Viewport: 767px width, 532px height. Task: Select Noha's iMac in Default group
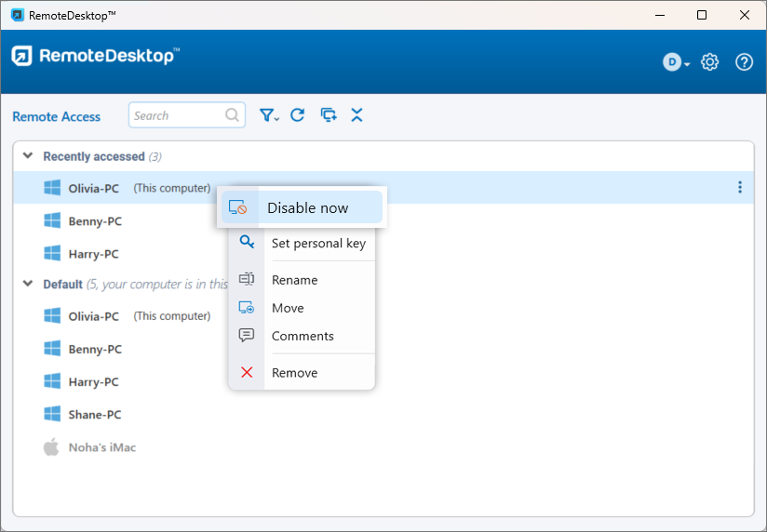pyautogui.click(x=101, y=447)
